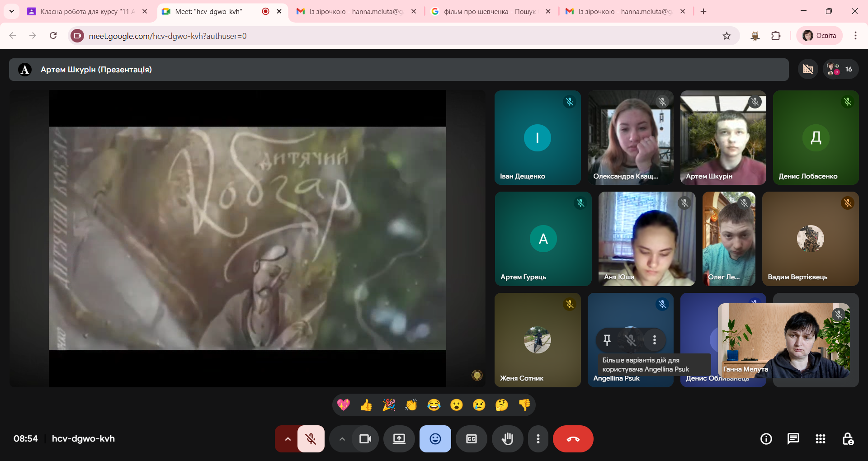Viewport: 868px width, 461px height.
Task: Select Аня Юша video tile
Action: [647, 239]
